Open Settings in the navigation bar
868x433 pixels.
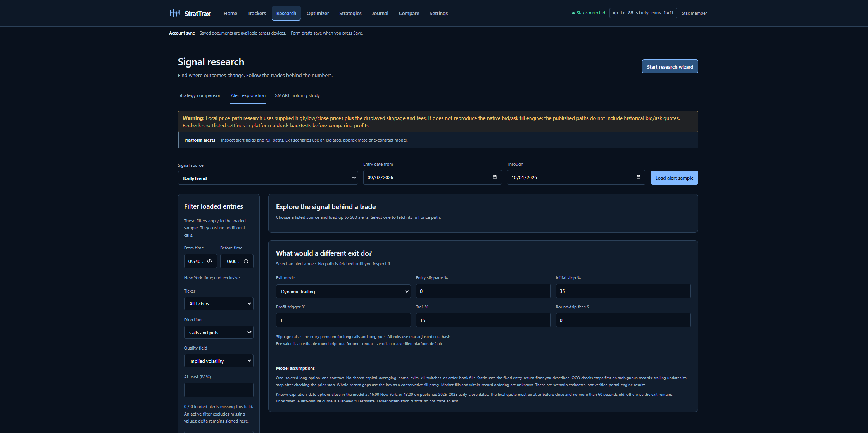pyautogui.click(x=438, y=13)
